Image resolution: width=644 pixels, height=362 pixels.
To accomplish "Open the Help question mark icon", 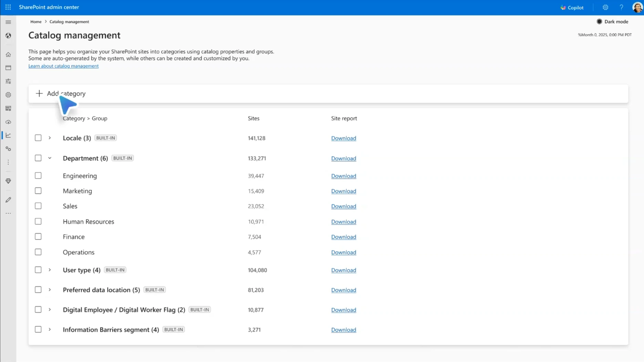I will (x=621, y=7).
